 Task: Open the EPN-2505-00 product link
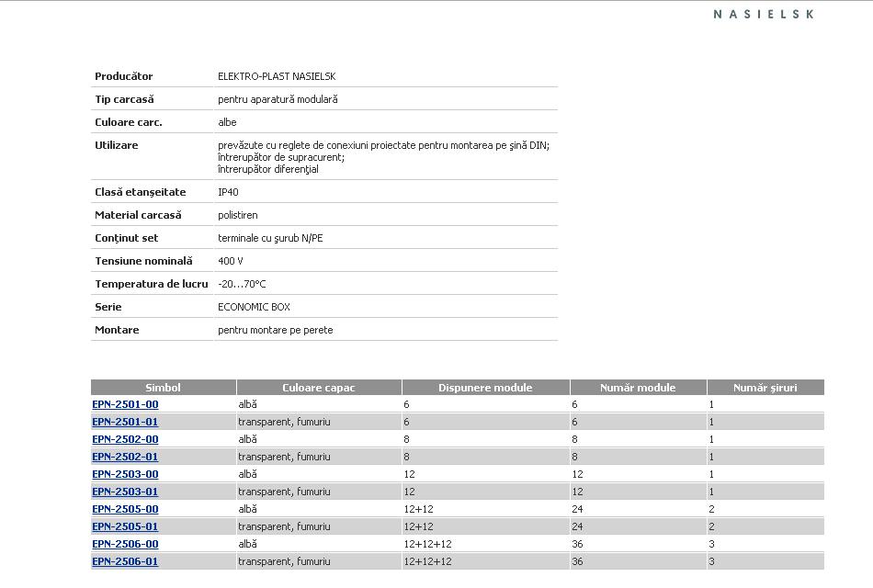[x=125, y=510]
